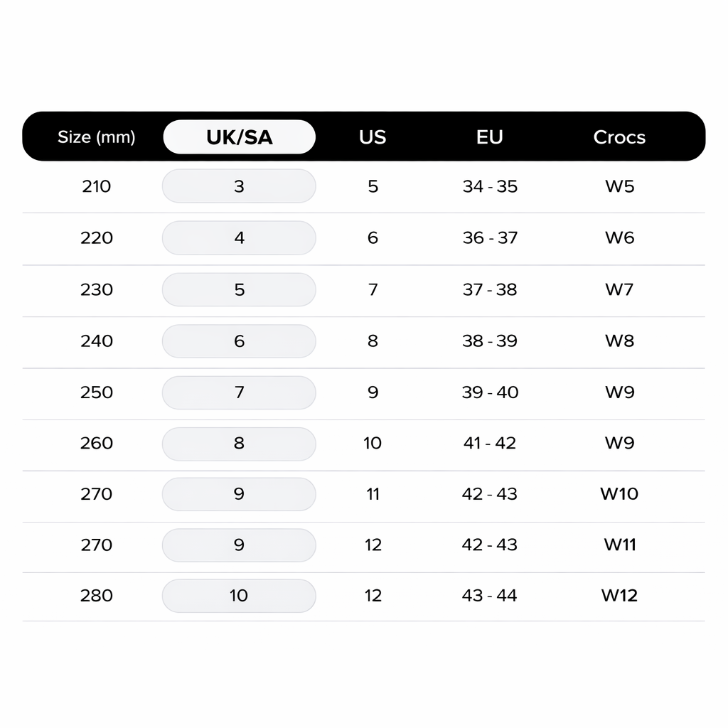Pick UK/SA size 8 pill
The height and width of the screenshot is (728, 728).
click(x=239, y=444)
